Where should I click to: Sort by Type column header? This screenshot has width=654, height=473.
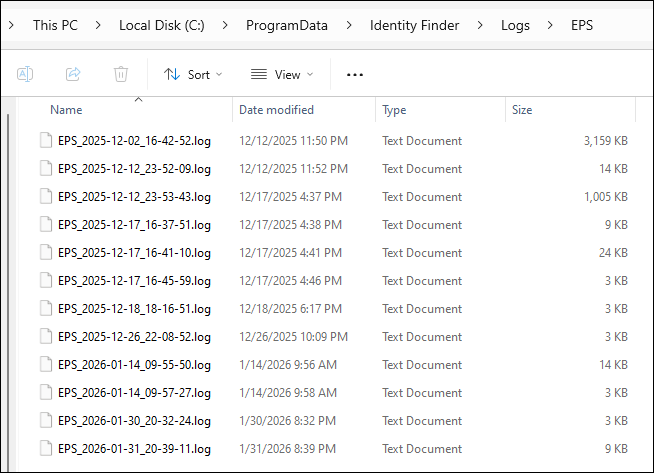pyautogui.click(x=394, y=110)
